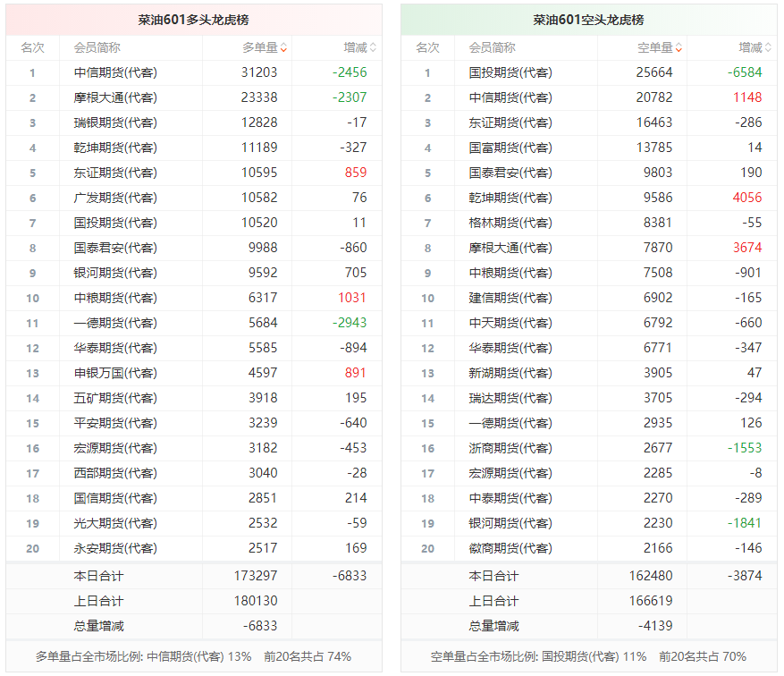Screen dimensions: 784x676
Task: Click 上日合计 label in short table
Action: coord(493,601)
